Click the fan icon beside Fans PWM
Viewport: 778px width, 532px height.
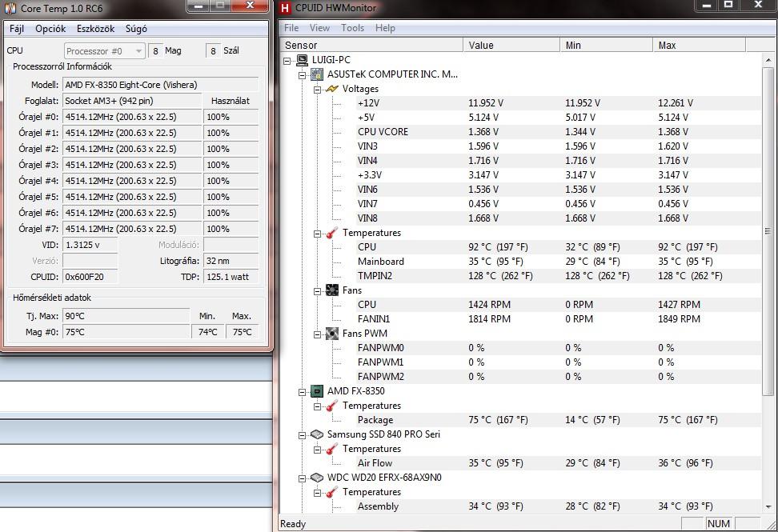coord(331,333)
